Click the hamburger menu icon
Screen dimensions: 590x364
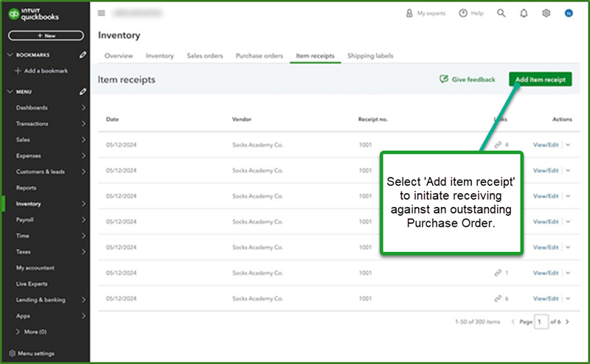[x=101, y=13]
